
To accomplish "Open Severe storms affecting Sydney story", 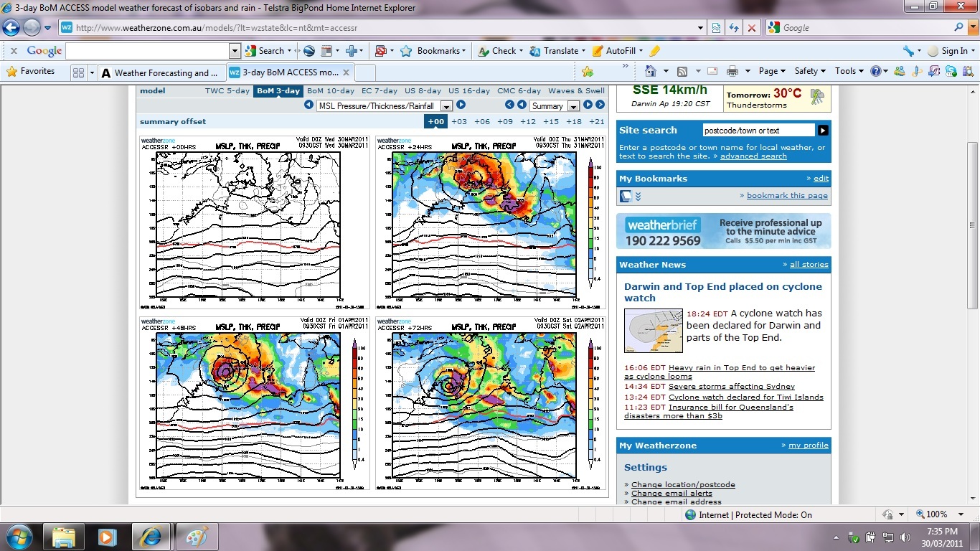I will pos(732,387).
